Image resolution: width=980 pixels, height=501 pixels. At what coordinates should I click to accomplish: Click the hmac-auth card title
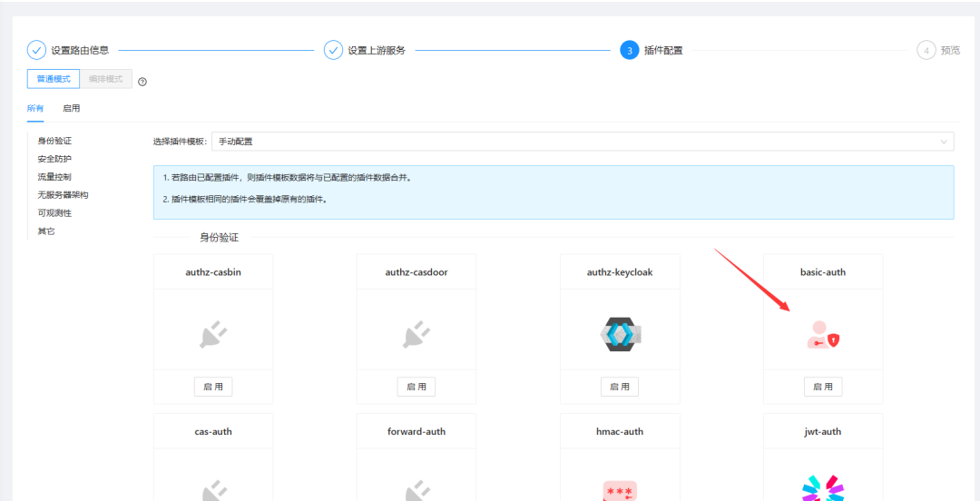click(620, 431)
